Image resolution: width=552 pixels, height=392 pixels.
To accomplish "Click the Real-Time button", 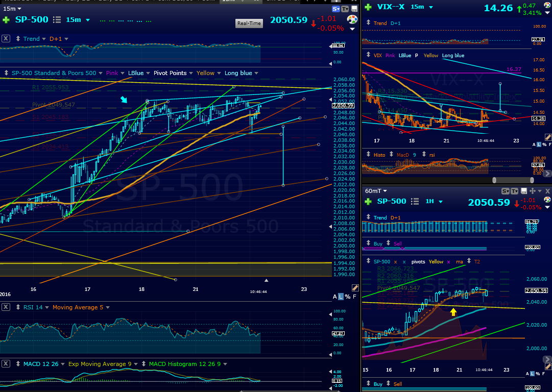I will pyautogui.click(x=249, y=23).
